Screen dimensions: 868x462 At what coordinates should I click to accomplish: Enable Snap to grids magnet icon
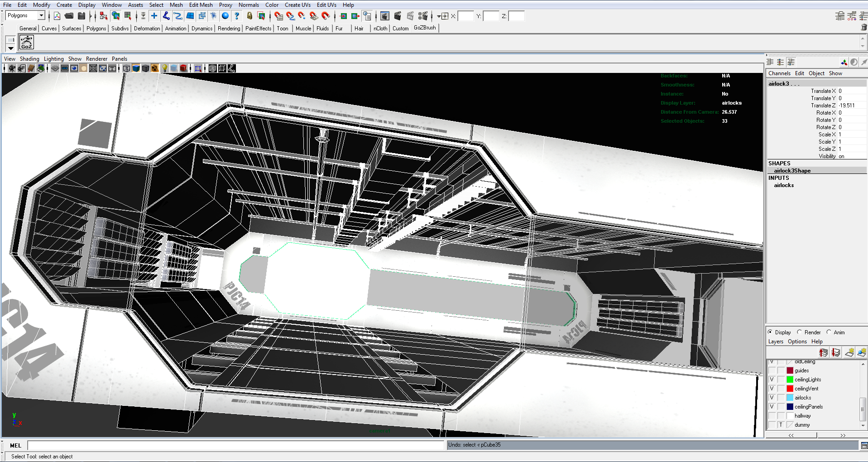click(x=278, y=16)
